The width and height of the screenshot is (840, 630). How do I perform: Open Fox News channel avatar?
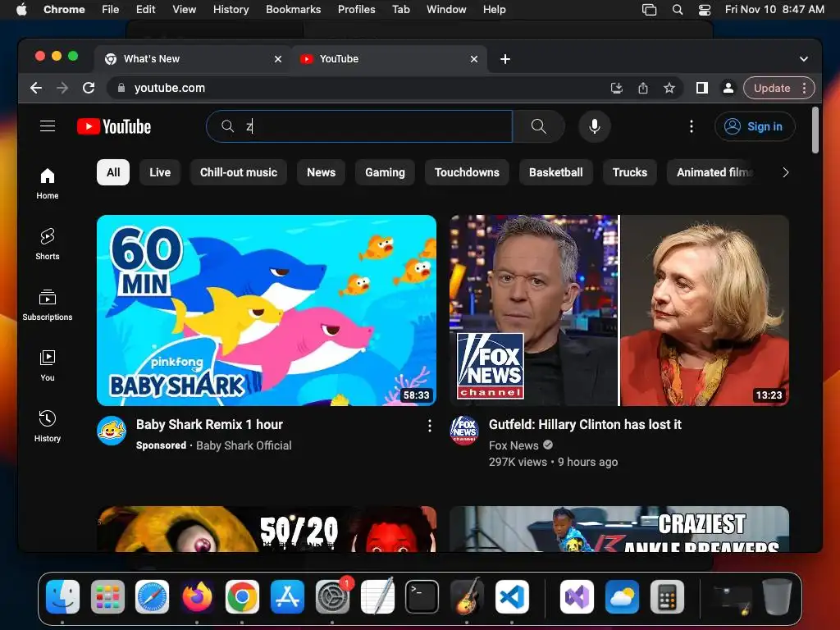(x=464, y=431)
